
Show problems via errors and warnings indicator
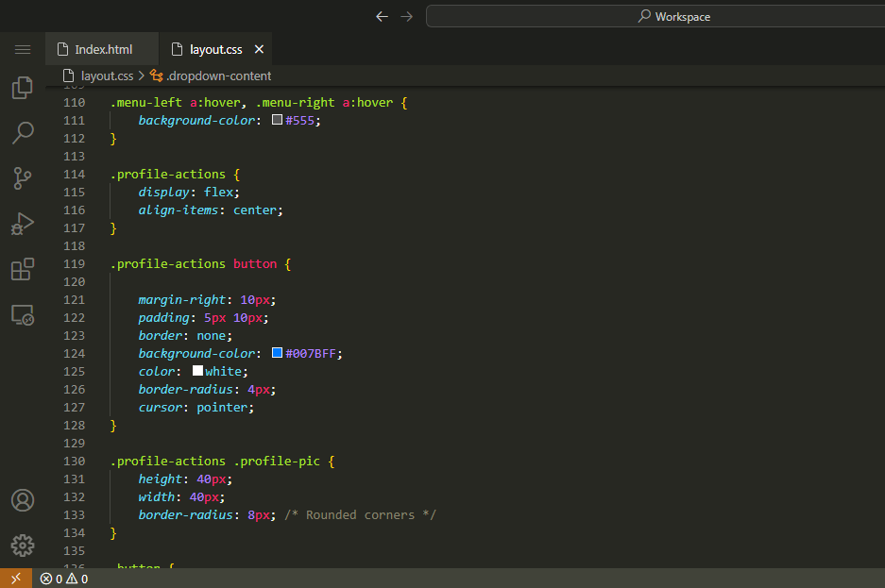coord(64,579)
